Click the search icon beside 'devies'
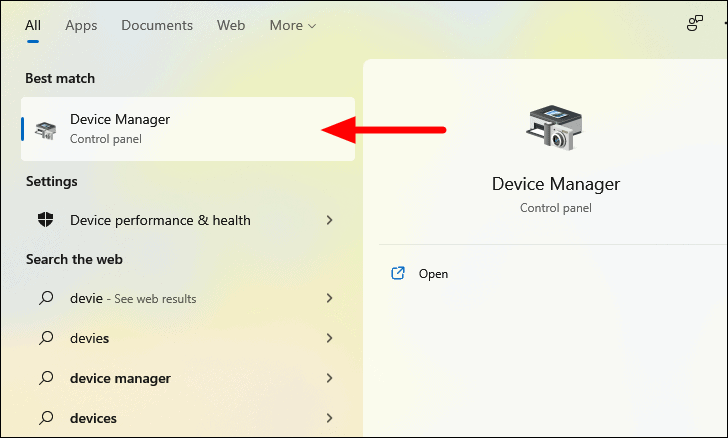This screenshot has height=438, width=728. pyautogui.click(x=46, y=338)
